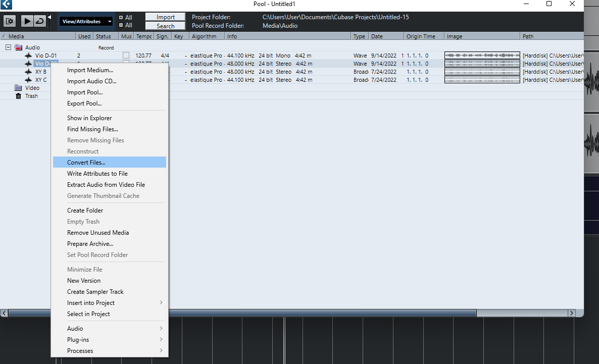Select the Vio D-01 media row name

(x=46, y=56)
